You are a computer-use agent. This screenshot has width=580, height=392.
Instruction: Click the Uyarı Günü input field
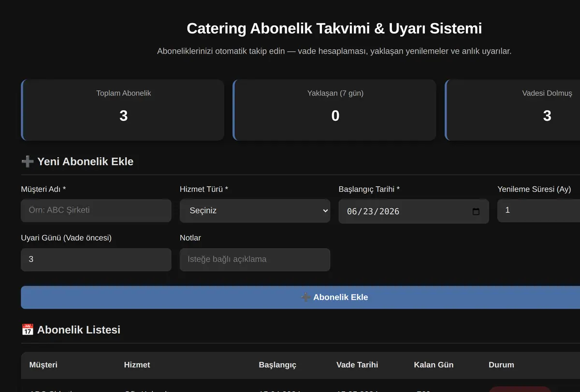coord(96,260)
